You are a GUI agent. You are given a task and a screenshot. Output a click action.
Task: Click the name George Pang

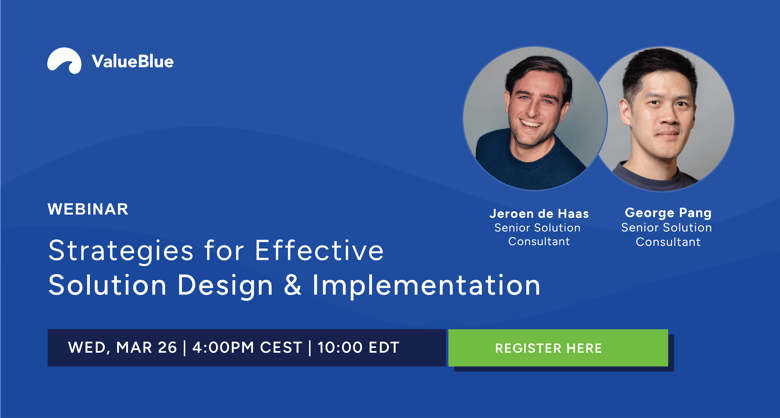[667, 213]
